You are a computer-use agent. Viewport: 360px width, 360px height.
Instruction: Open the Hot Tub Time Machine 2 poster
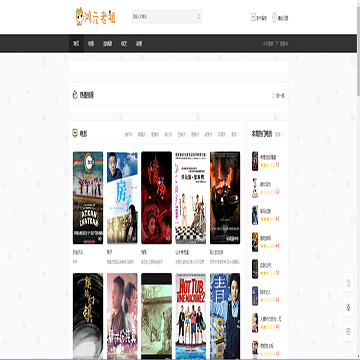coord(191,316)
